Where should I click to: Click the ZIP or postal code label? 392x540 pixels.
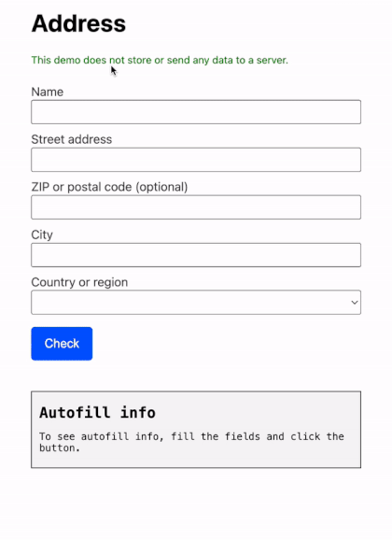click(x=109, y=187)
